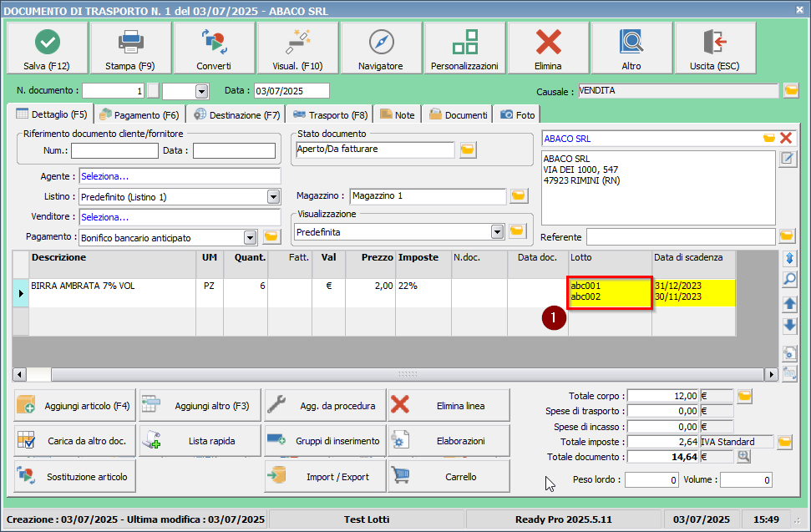
Task: Click the N. documento input field
Action: pyautogui.click(x=113, y=91)
